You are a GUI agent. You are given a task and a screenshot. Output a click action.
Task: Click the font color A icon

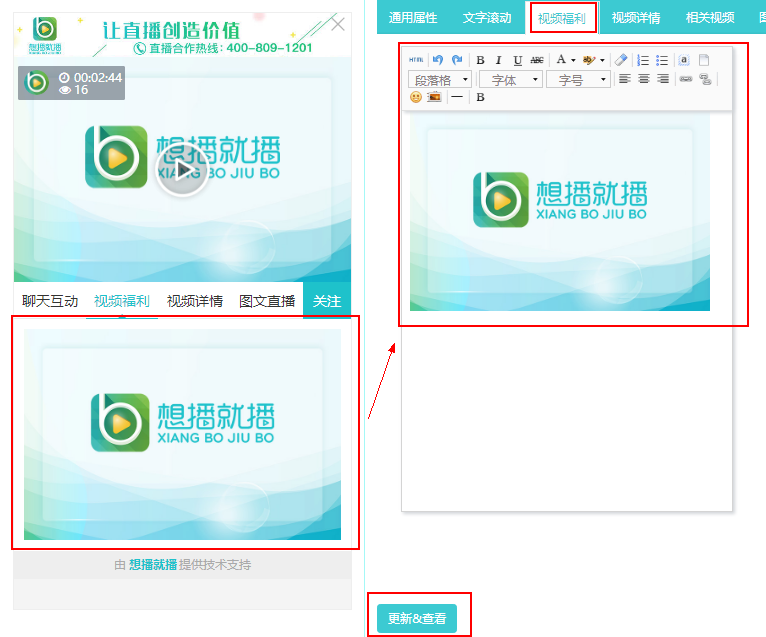[x=561, y=60]
